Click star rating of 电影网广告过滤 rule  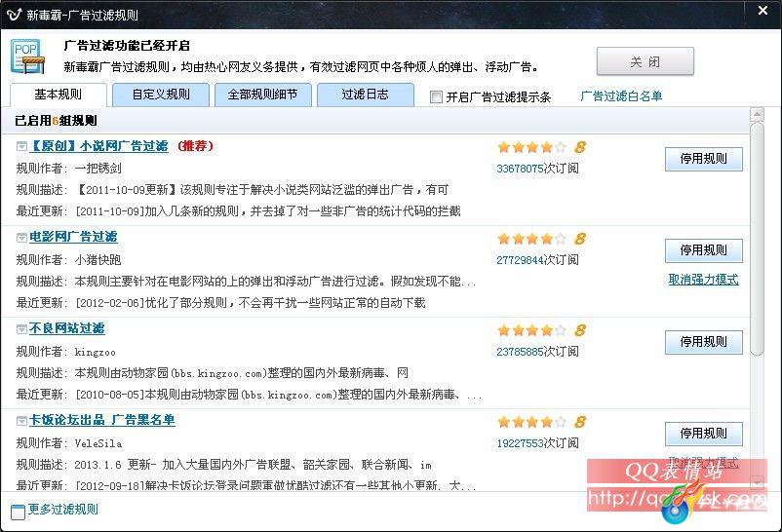pos(531,239)
